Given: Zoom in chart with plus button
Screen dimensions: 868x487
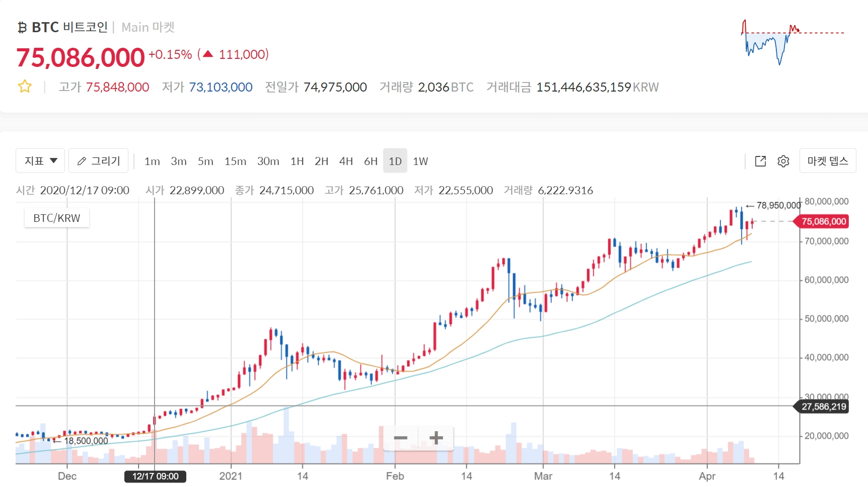Looking at the screenshot, I should coord(436,438).
